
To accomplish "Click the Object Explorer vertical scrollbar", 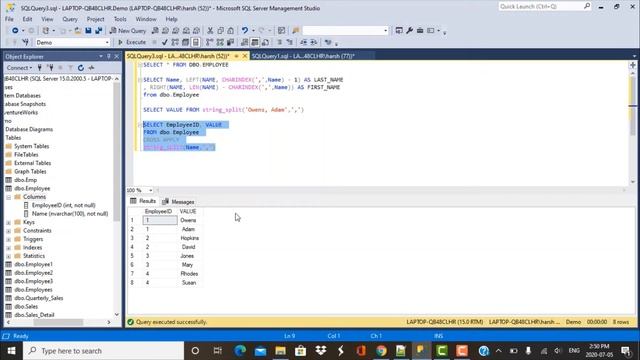I will coord(117,196).
